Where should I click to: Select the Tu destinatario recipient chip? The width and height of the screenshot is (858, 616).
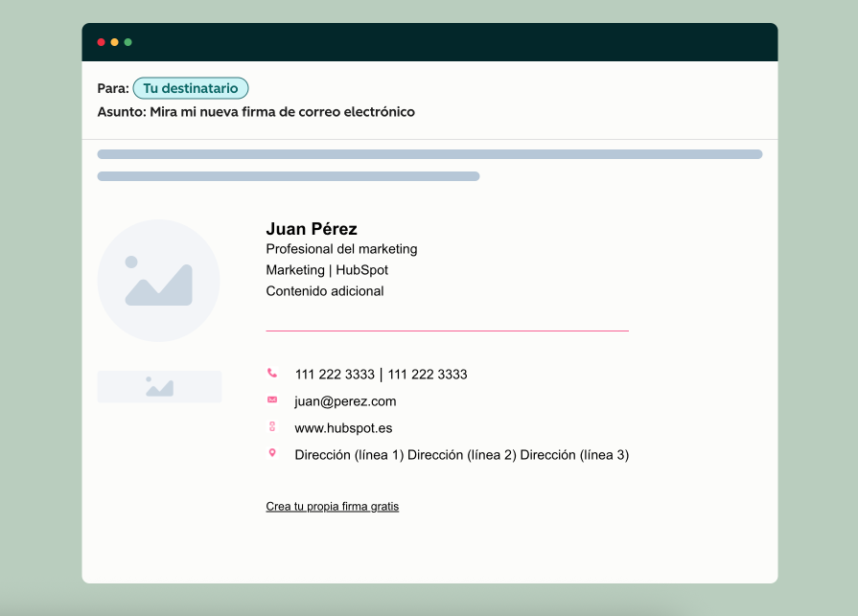(190, 87)
